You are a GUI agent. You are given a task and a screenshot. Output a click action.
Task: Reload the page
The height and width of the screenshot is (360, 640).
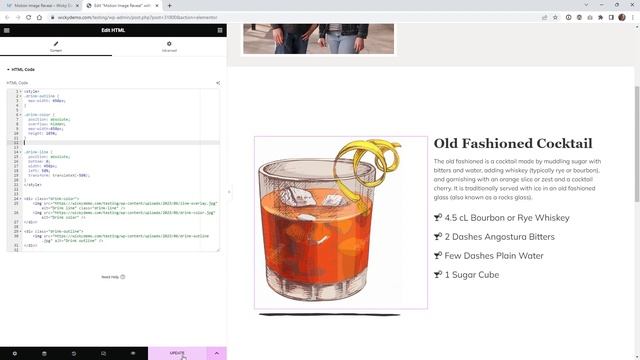coord(29,18)
